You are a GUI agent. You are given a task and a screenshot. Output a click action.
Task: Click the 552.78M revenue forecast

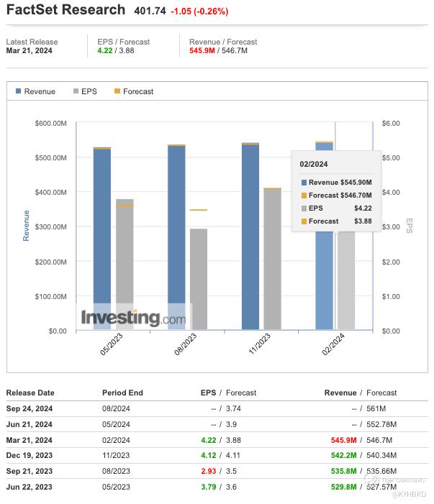tap(381, 424)
